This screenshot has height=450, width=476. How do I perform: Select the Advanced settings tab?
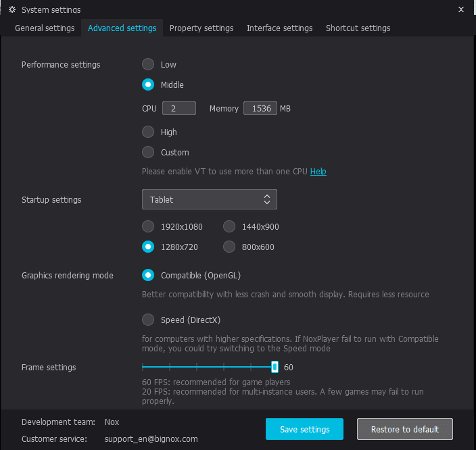pos(122,28)
